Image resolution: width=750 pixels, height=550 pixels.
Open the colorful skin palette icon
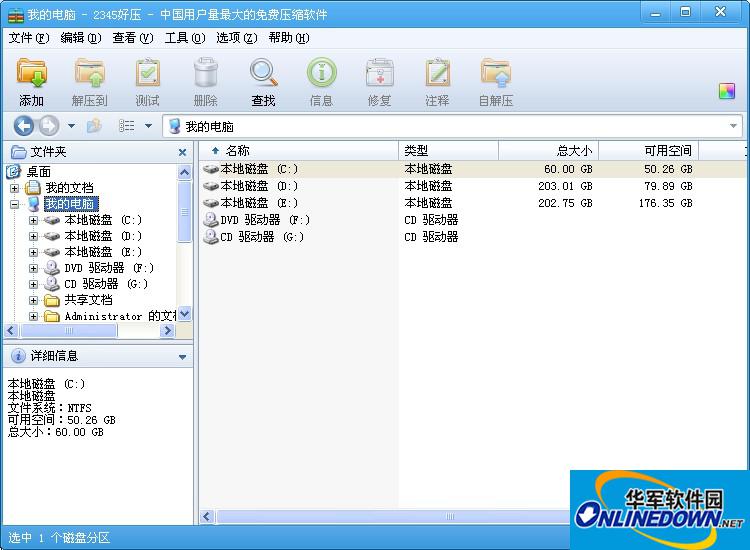tap(727, 91)
